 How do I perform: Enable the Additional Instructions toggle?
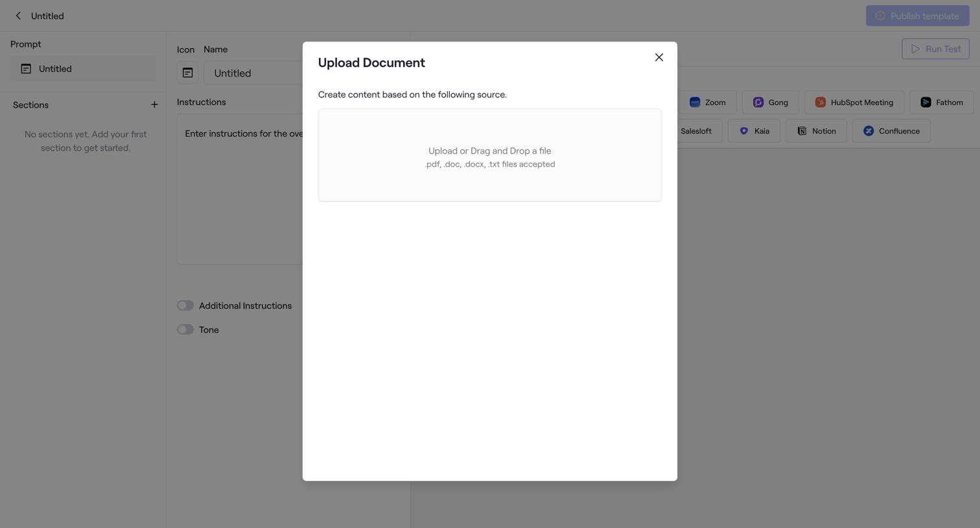pos(185,306)
